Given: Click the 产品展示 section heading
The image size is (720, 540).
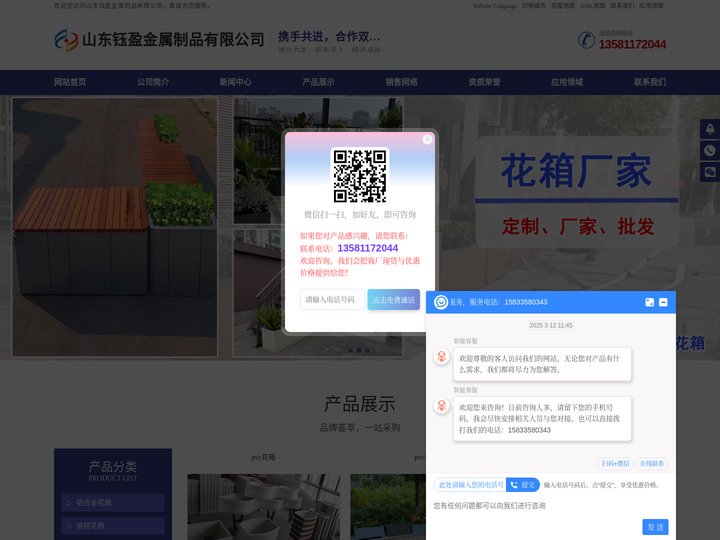Looking at the screenshot, I should pos(360,404).
